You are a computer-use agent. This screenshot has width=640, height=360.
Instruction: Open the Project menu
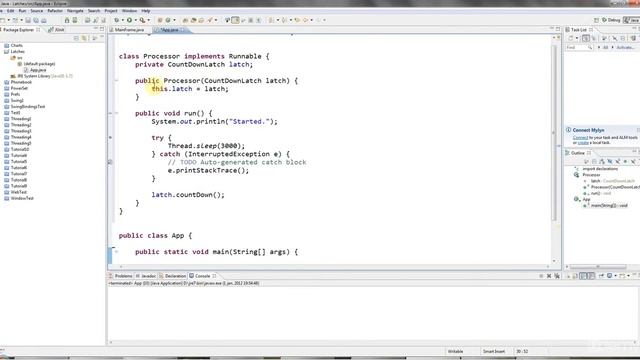[111, 11]
